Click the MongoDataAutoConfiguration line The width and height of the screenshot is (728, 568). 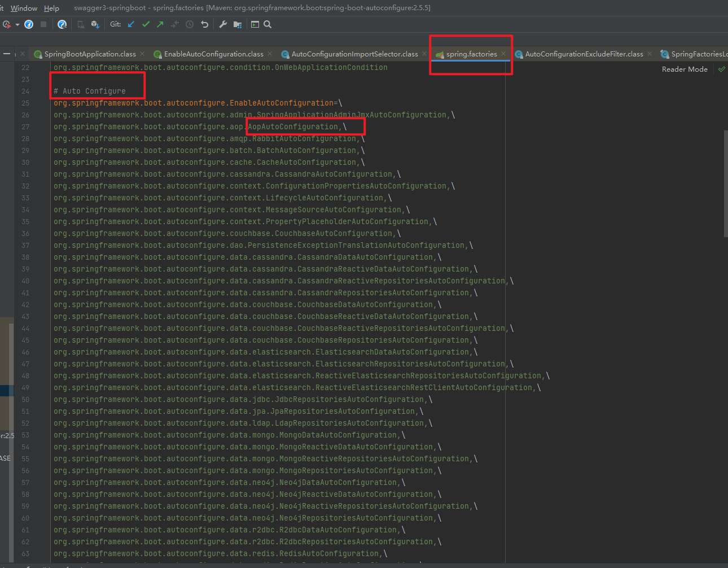[x=229, y=435]
